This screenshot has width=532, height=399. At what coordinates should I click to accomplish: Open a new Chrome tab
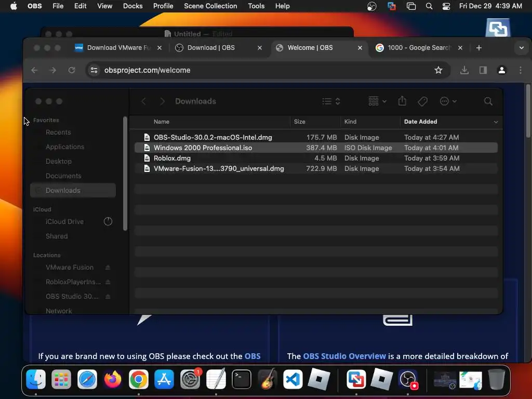(478, 48)
